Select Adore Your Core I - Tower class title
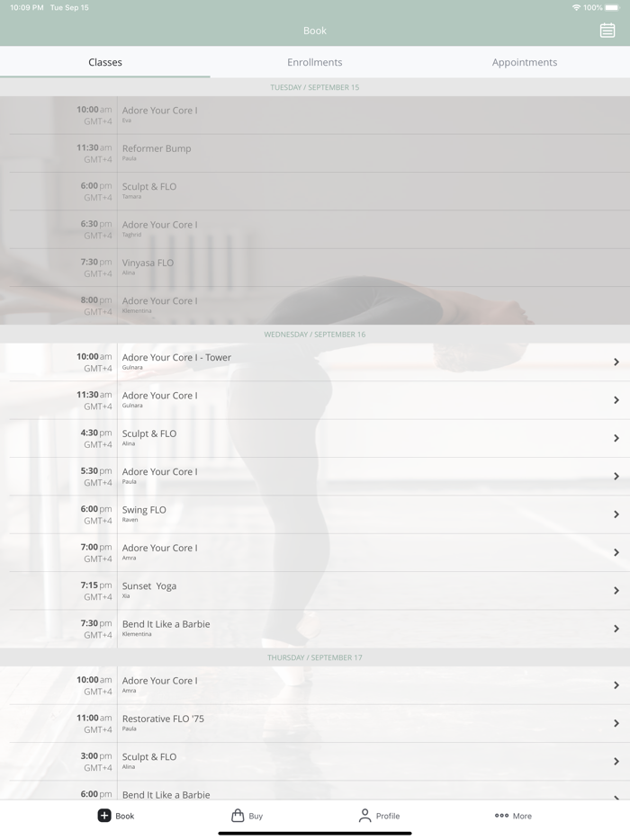Viewport: 630px width, 840px height. point(176,357)
